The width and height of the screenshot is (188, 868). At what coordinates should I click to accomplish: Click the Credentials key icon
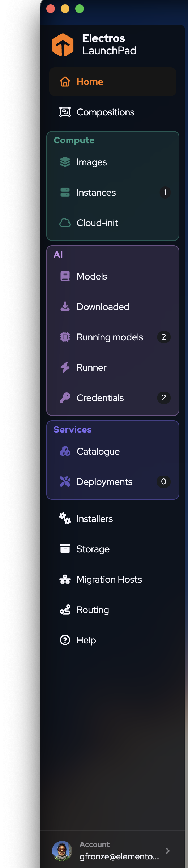pyautogui.click(x=65, y=398)
